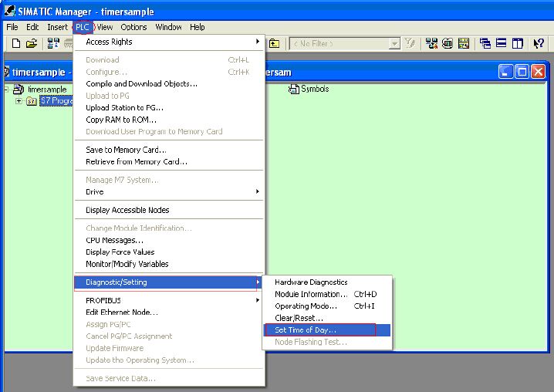Screen dimensions: 554x392
Task: Choose Operating Mode from submenu
Action: pos(327,306)
